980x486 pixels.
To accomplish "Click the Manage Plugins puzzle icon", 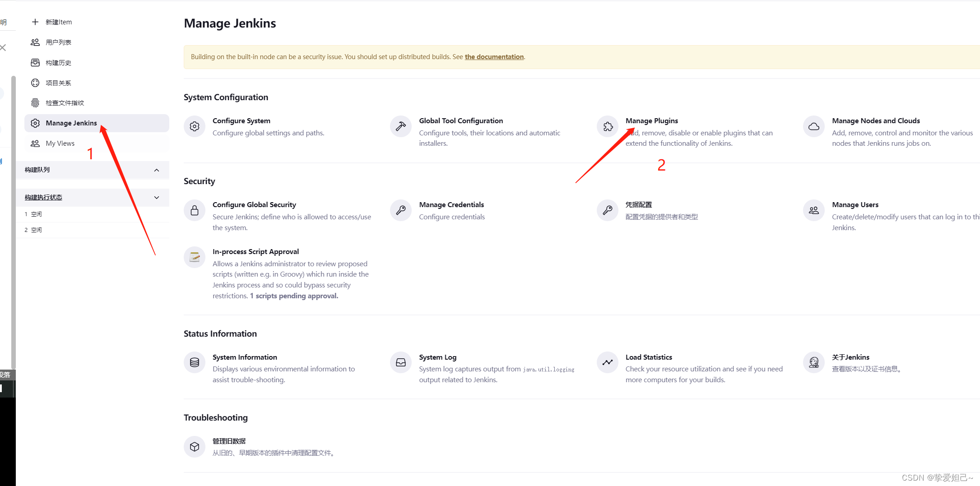I will point(608,126).
